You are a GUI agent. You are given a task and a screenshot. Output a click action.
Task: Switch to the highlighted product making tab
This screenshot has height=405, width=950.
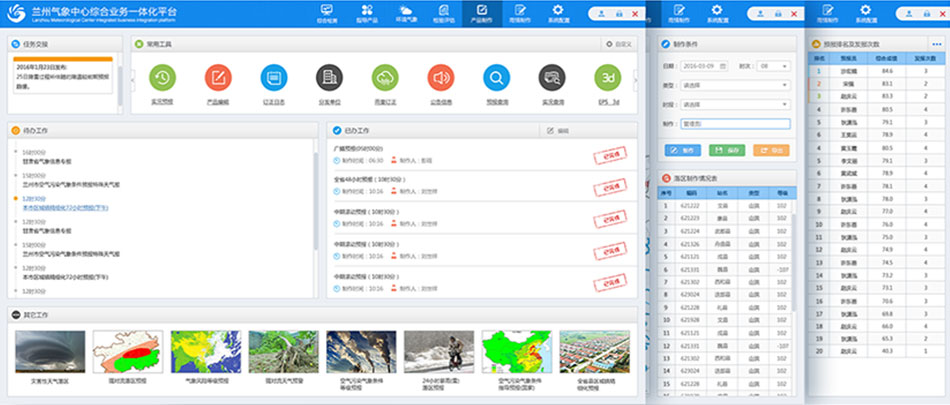(481, 13)
